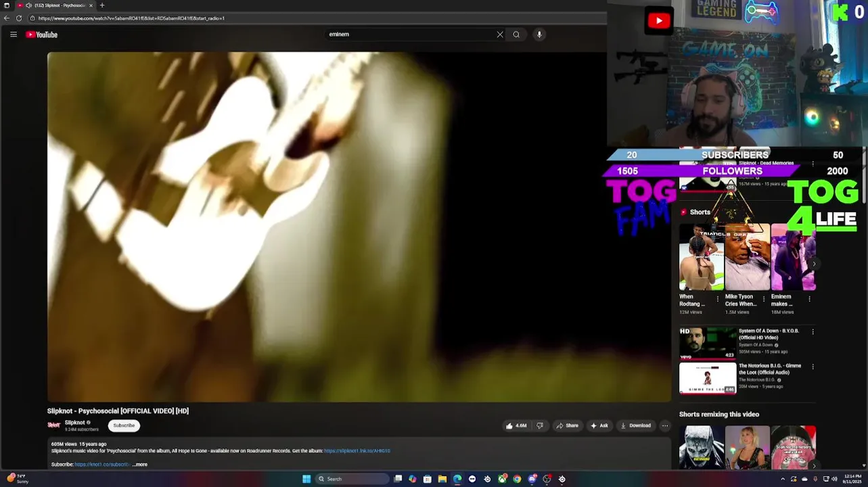Viewport: 868px width, 487px height.
Task: Open the Eminem makes short thumbnail
Action: (793, 258)
